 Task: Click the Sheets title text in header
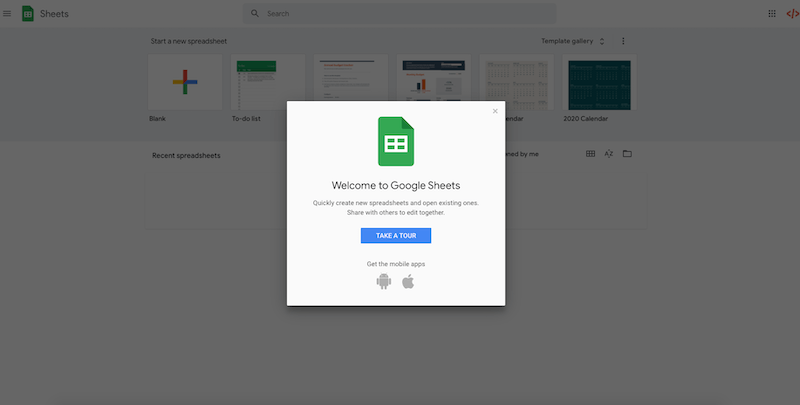click(55, 13)
